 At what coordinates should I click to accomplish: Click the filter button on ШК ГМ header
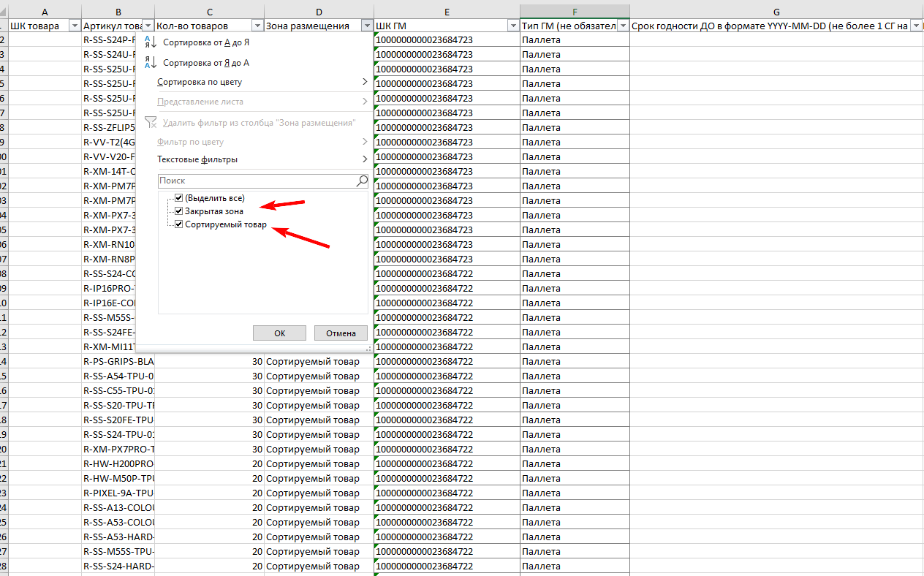(x=512, y=26)
